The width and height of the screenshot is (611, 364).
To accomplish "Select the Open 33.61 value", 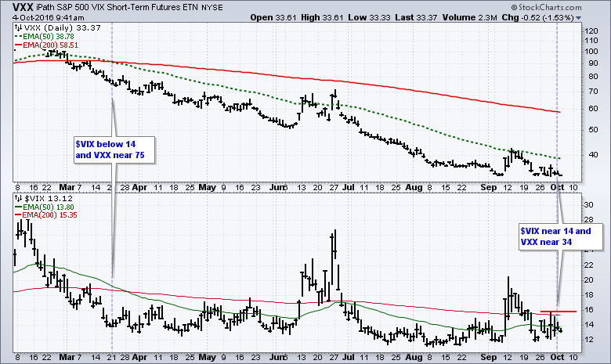I will (x=273, y=17).
